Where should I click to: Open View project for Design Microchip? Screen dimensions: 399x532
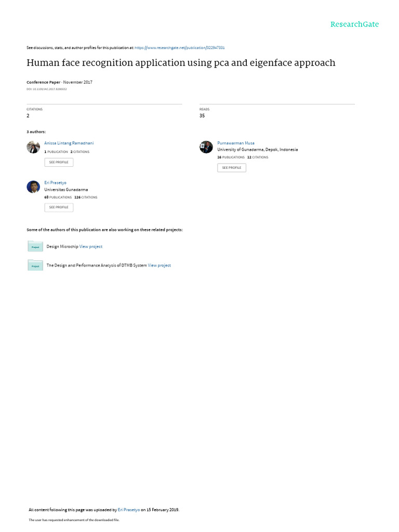coord(90,247)
